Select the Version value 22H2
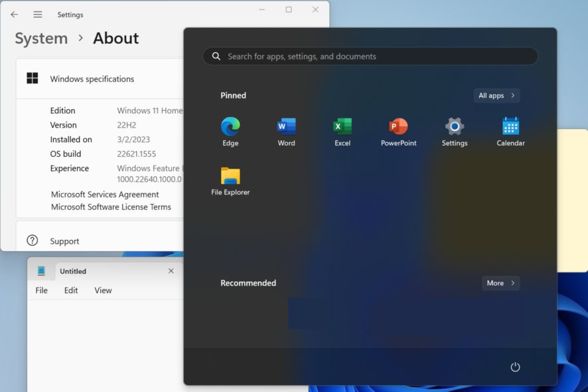This screenshot has width=588, height=392. (126, 125)
